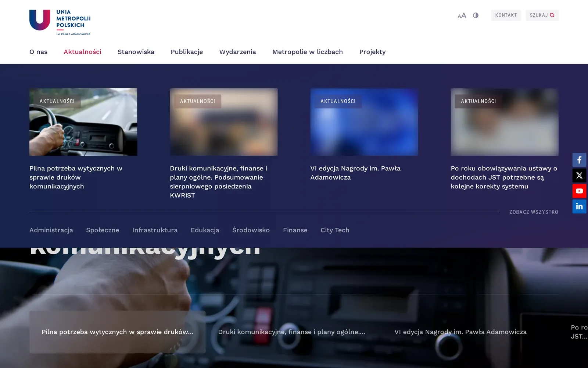
Task: Select slider tab Pilna potrzeba wytycznych w sprawie druków
Action: pos(118,332)
